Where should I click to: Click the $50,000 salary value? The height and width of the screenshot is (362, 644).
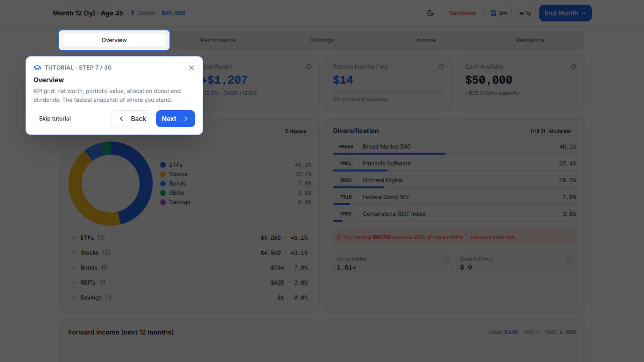173,13
